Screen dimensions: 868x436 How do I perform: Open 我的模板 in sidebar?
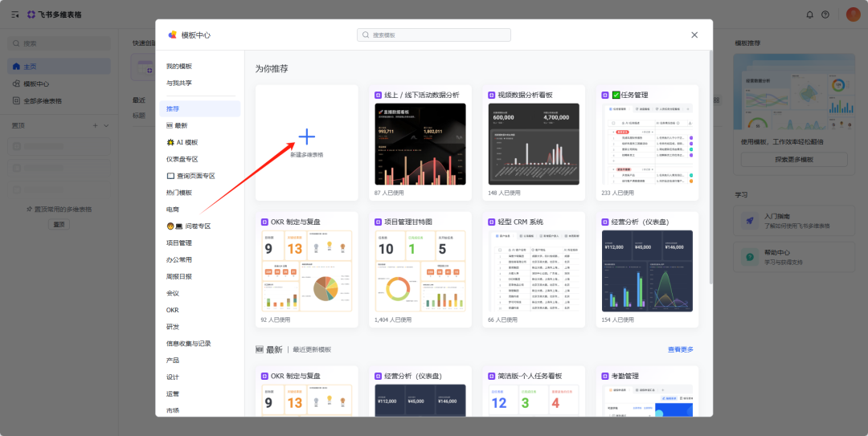179,66
